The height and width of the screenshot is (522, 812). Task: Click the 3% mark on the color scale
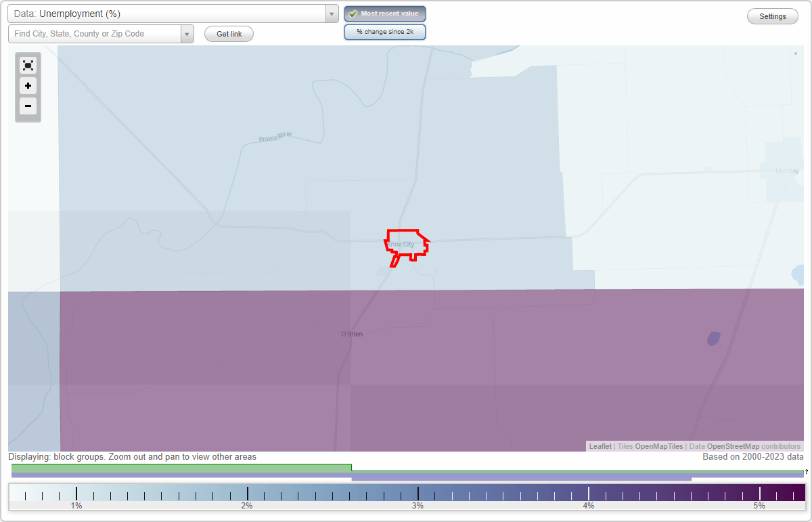[418, 506]
